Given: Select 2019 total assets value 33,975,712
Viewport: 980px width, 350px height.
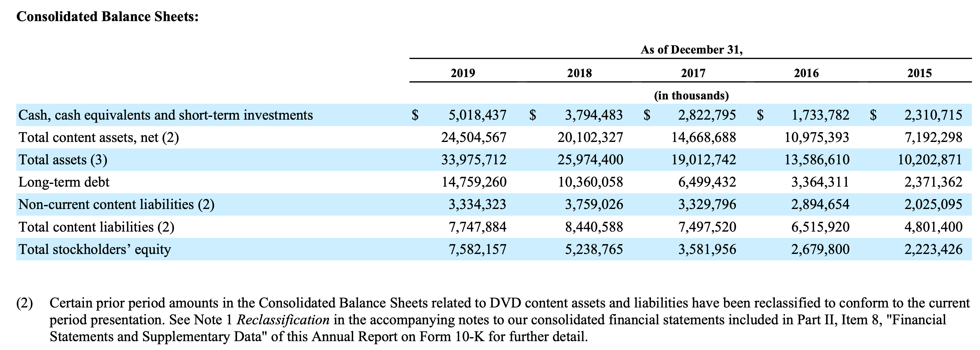Looking at the screenshot, I should (474, 160).
